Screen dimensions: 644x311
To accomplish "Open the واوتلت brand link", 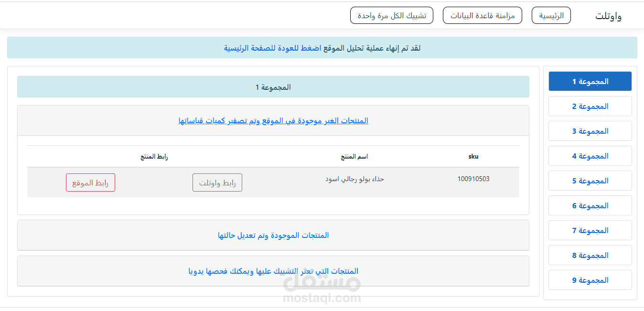I will pos(608,16).
